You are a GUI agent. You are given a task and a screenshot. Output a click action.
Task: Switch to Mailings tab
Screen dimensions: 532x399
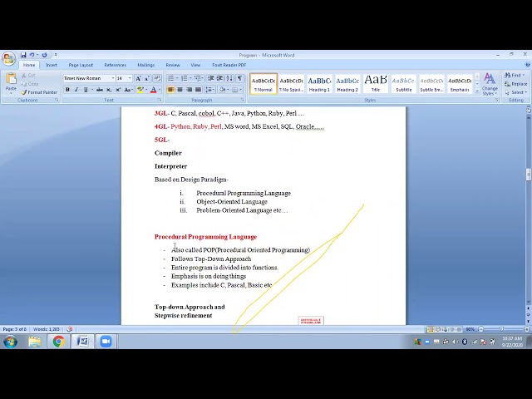tap(146, 65)
